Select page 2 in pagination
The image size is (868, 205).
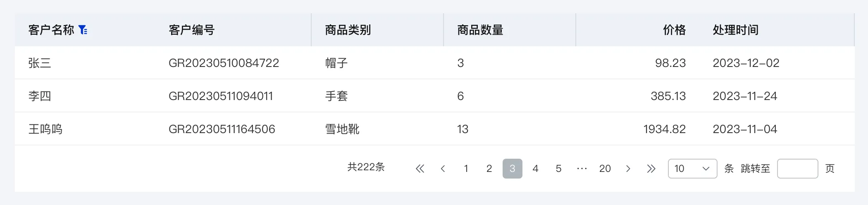(x=489, y=169)
